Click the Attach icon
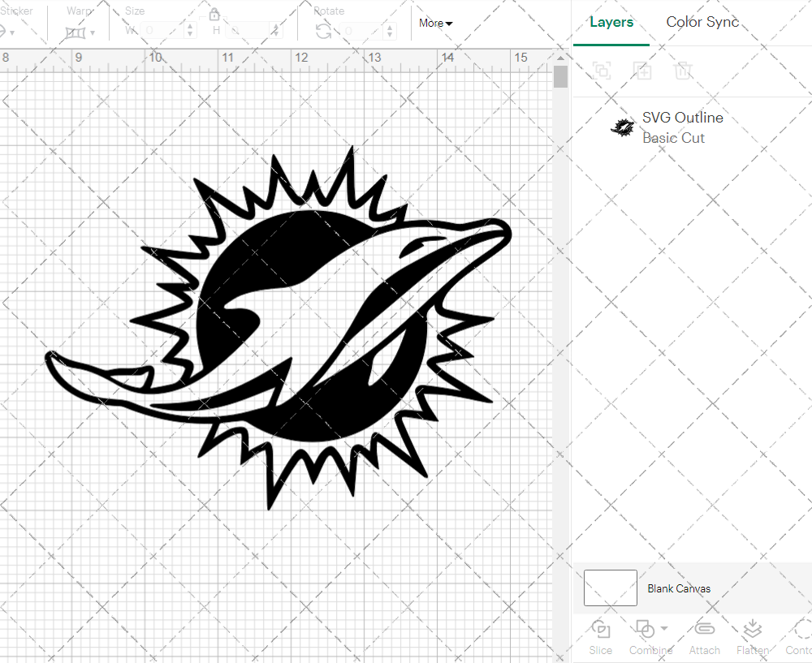This screenshot has width=812, height=663. (x=704, y=630)
